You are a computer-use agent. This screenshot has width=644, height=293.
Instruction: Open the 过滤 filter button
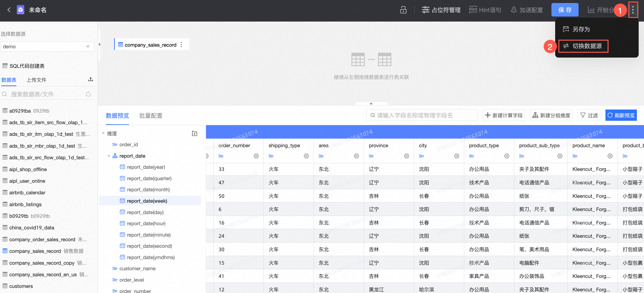(589, 115)
